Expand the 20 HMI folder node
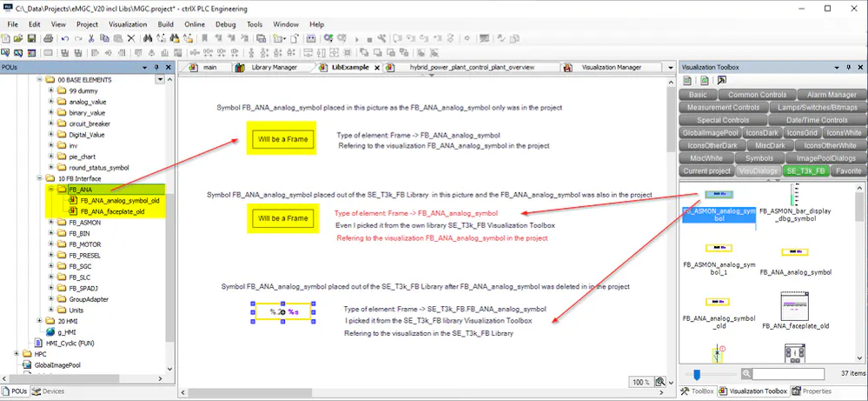868x401 pixels. point(40,321)
